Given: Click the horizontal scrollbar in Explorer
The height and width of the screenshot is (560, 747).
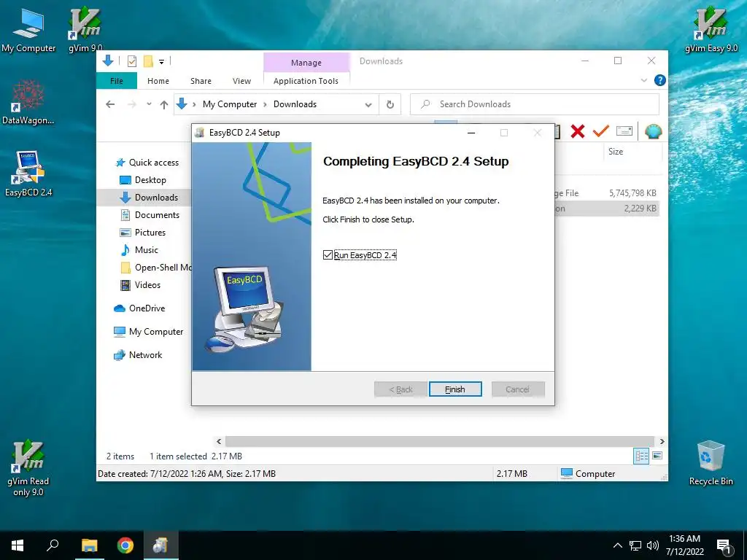Looking at the screenshot, I should (x=439, y=441).
